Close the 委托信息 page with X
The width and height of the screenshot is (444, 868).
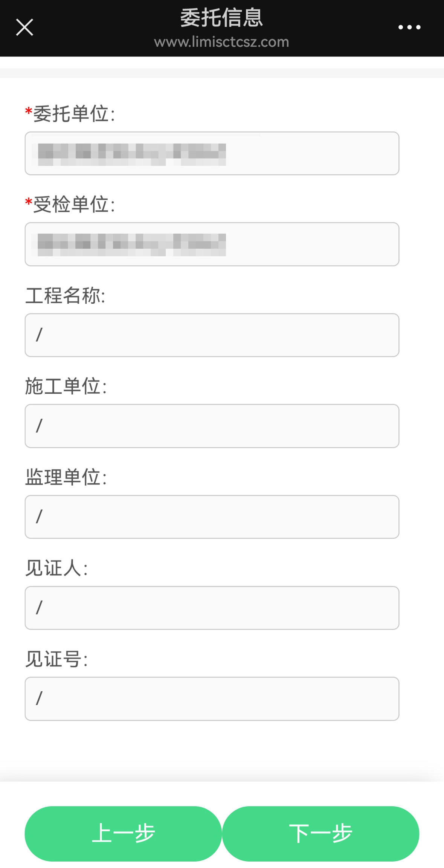24,28
